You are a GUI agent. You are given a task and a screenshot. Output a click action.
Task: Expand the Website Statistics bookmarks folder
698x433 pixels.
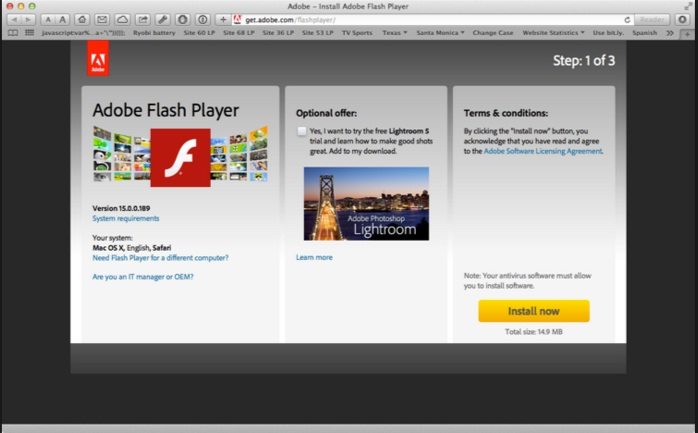tap(553, 33)
